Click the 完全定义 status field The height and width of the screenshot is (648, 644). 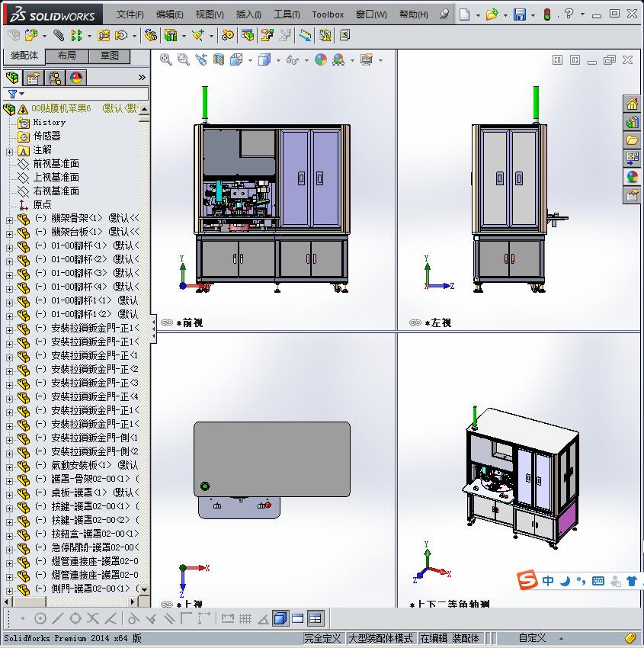[322, 638]
